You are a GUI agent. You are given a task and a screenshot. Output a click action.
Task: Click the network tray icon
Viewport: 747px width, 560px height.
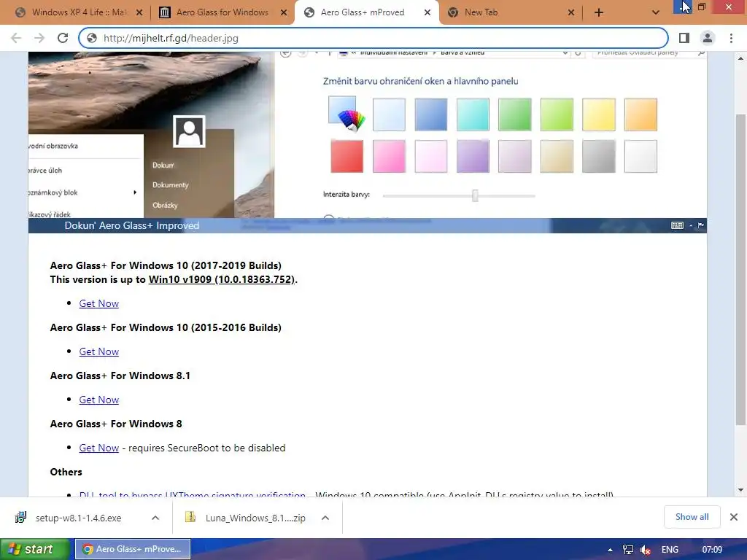click(x=628, y=550)
